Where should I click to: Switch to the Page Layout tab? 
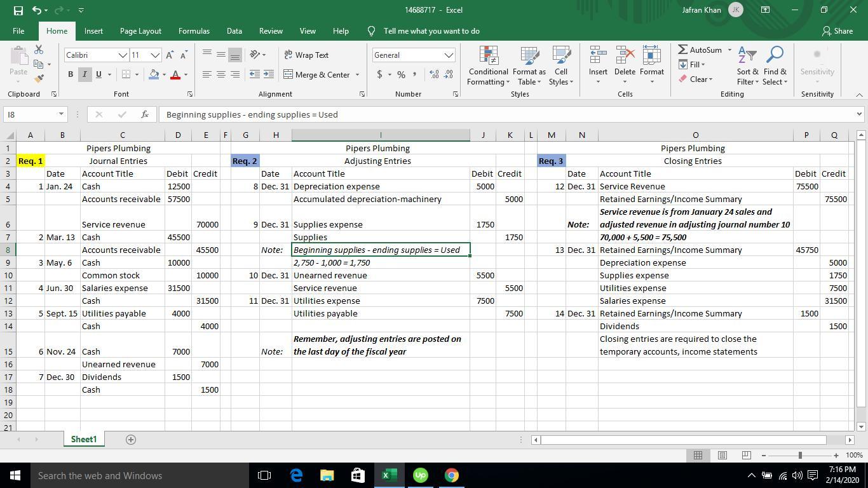pos(140,31)
